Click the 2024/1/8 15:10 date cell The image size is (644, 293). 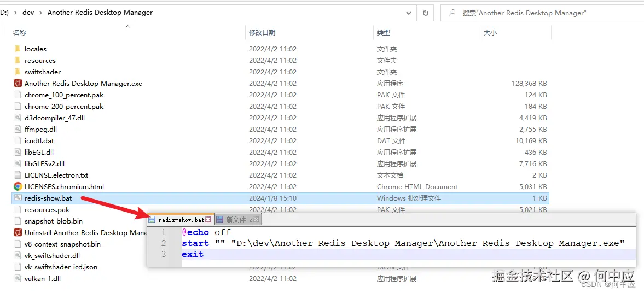(x=272, y=198)
